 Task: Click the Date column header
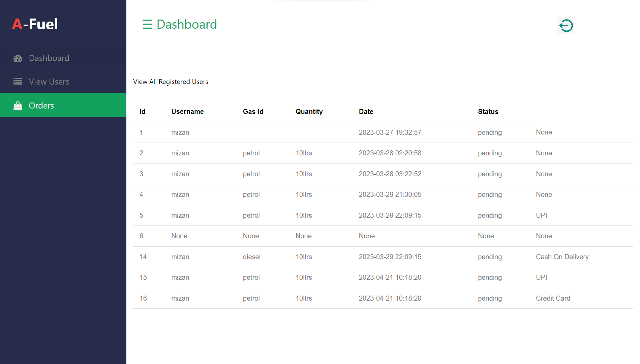pos(366,112)
